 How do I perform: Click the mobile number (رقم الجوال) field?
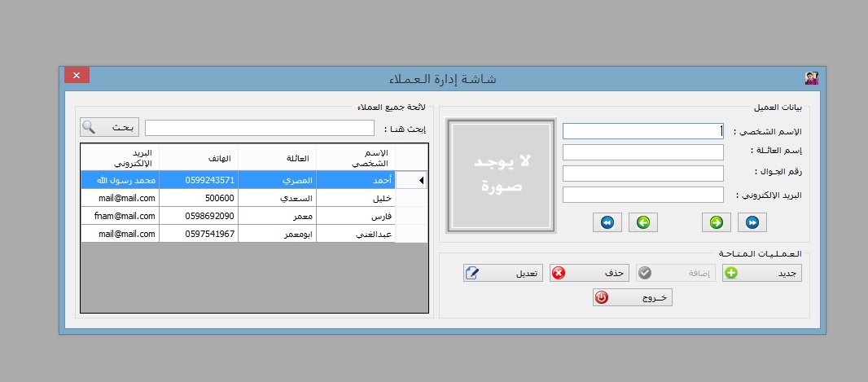tap(642, 173)
